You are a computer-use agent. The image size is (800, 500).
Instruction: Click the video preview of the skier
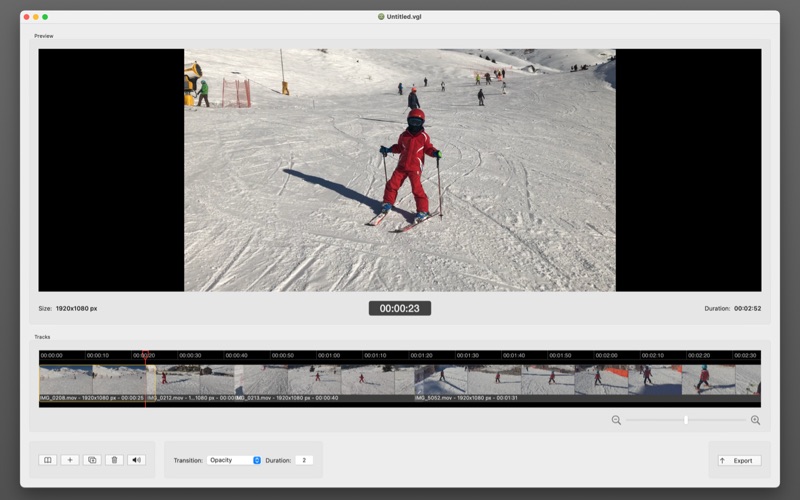(x=400, y=170)
